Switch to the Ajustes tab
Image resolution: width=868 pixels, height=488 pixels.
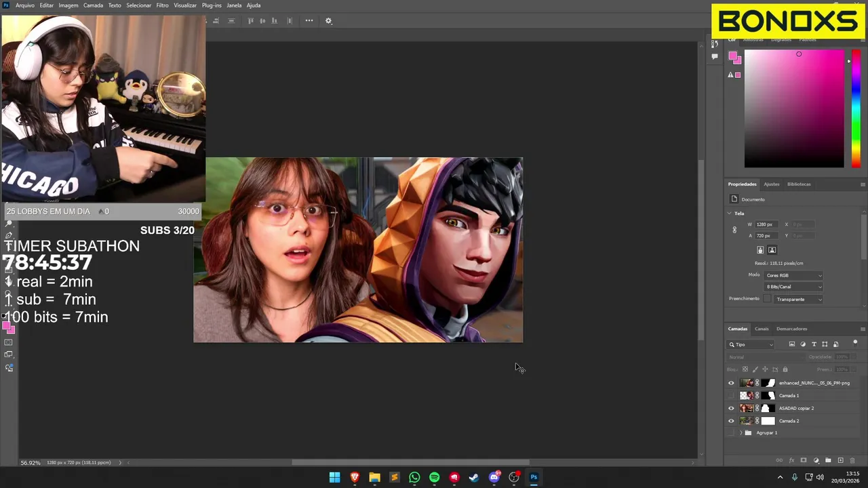(772, 184)
